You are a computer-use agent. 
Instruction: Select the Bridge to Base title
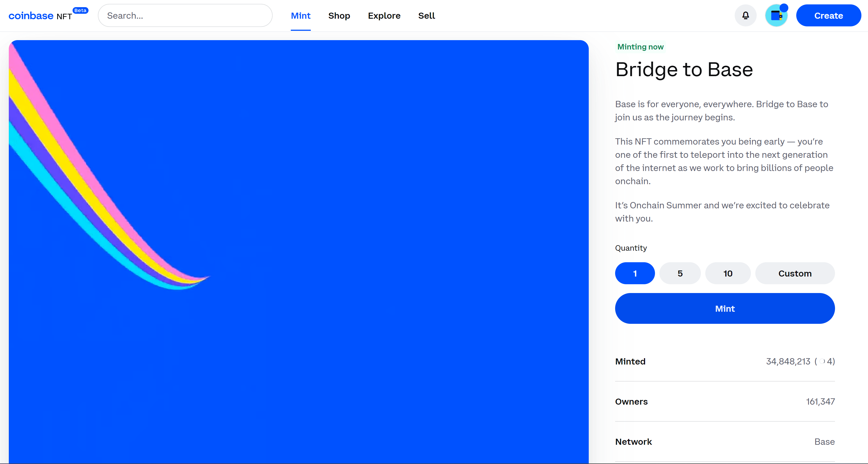(684, 70)
